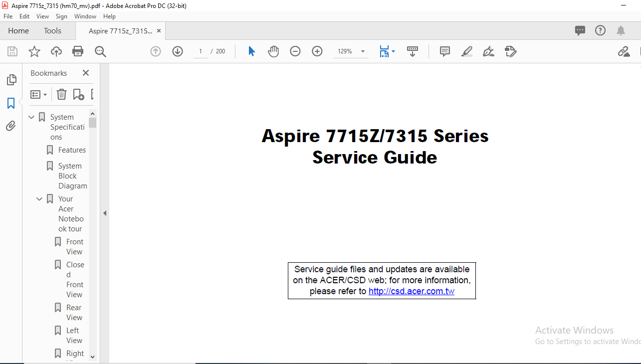This screenshot has height=364, width=641.
Task: Close the Aspire document tab
Action: click(159, 31)
